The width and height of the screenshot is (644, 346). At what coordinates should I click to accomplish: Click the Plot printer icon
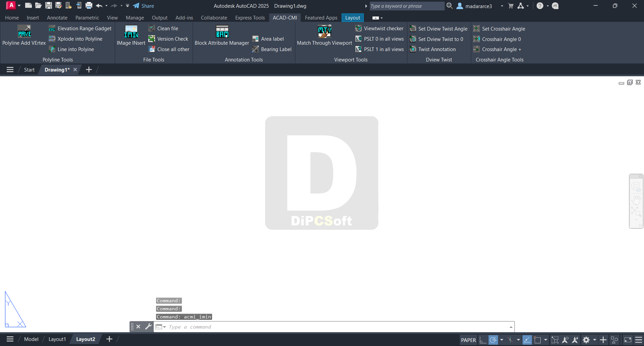click(x=89, y=5)
